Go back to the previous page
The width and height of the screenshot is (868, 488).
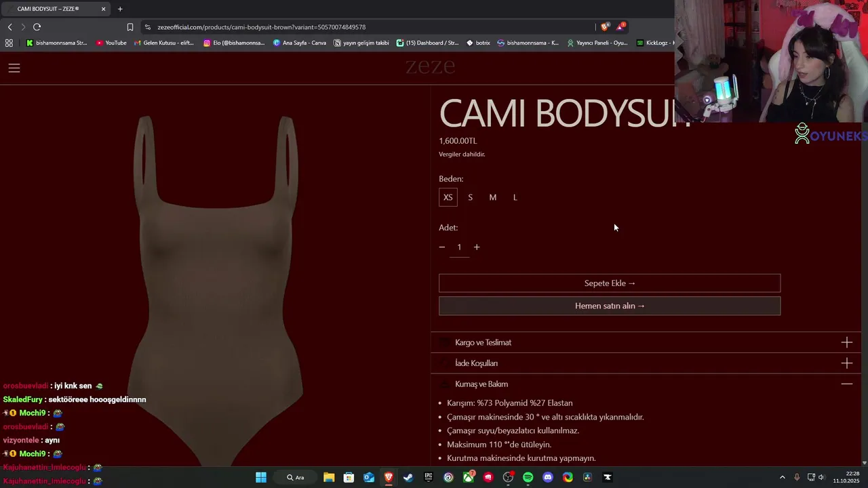point(9,27)
